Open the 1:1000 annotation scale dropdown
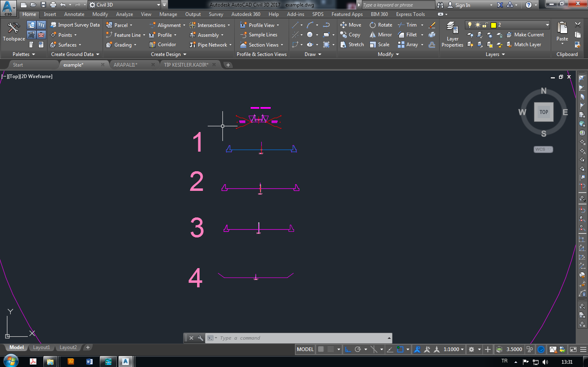588x367 pixels. coord(452,349)
